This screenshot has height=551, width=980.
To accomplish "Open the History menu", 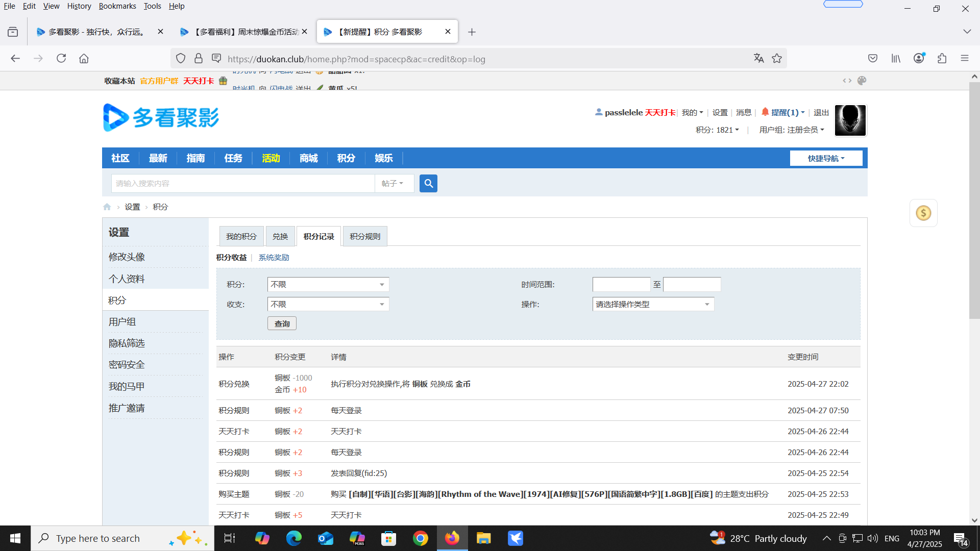I will click(79, 6).
